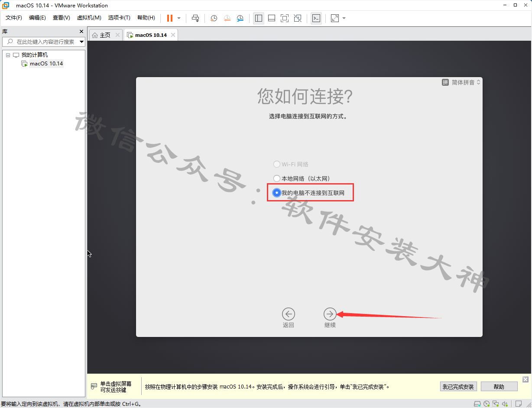The image size is (532, 408).
Task: Click the Send Ctrl+Alt+Del toolbar icon
Action: tap(195, 18)
